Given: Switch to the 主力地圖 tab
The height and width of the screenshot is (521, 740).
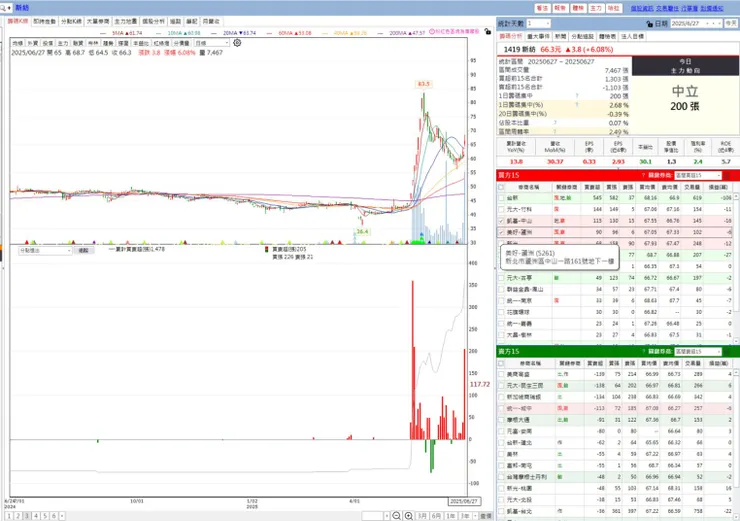Looking at the screenshot, I should tap(126, 21).
